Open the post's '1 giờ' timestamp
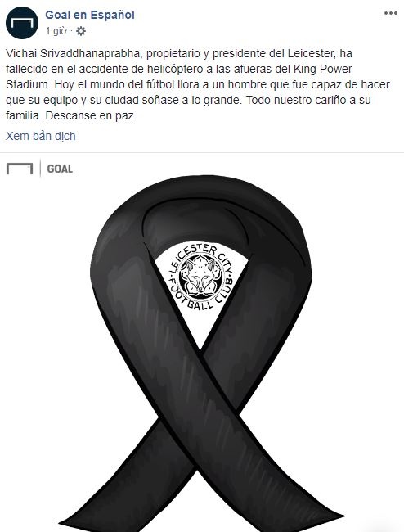 tap(56, 31)
